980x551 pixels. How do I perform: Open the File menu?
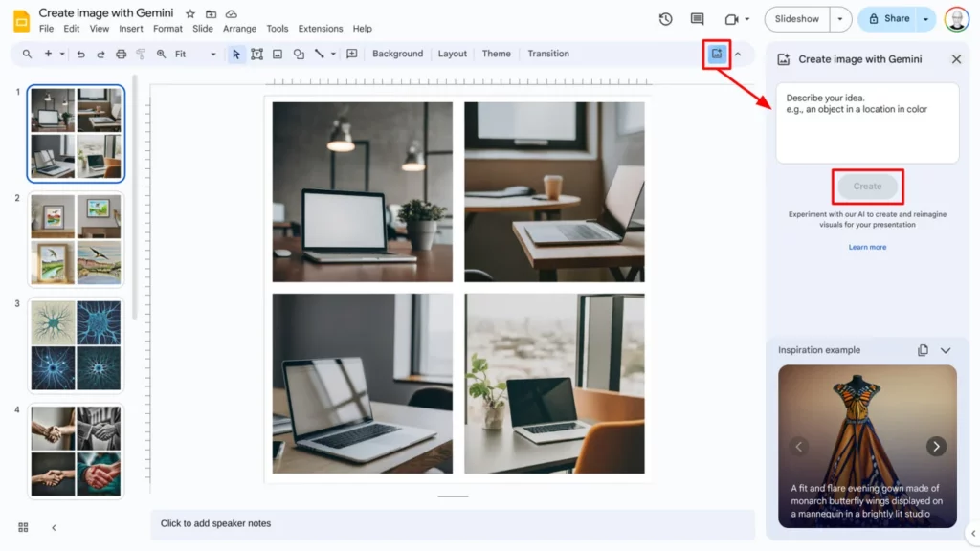[46, 29]
